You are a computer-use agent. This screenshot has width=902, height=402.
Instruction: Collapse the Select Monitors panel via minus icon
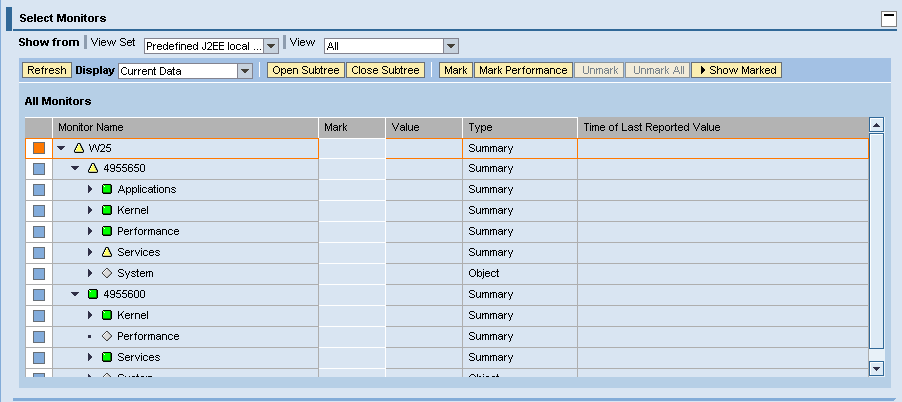coord(887,18)
